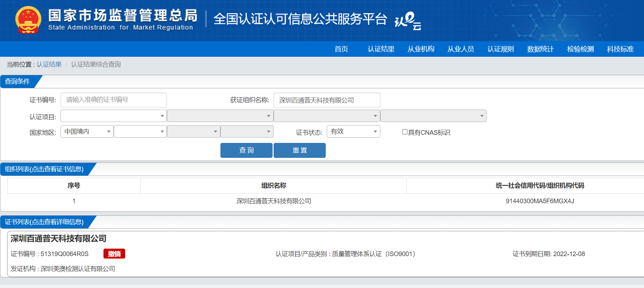644x288 pixels.
Task: Open the second 认证项目 dropdown
Action: click(x=220, y=116)
